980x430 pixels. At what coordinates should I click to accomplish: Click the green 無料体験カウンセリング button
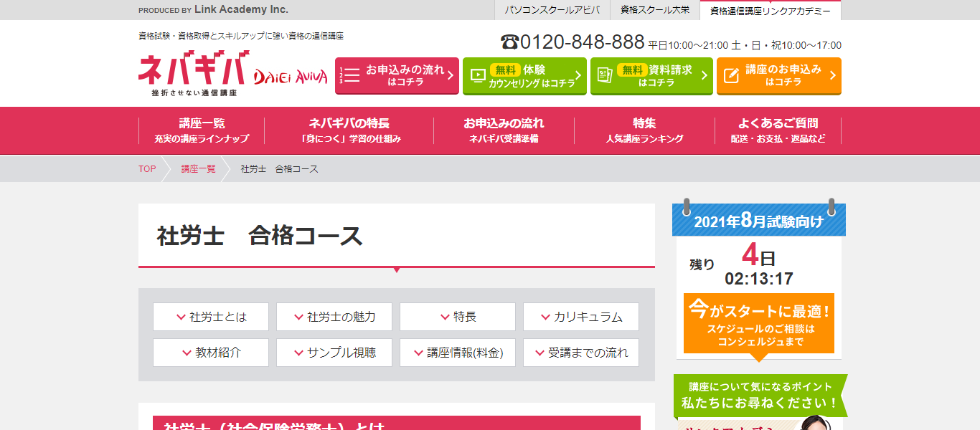click(524, 75)
